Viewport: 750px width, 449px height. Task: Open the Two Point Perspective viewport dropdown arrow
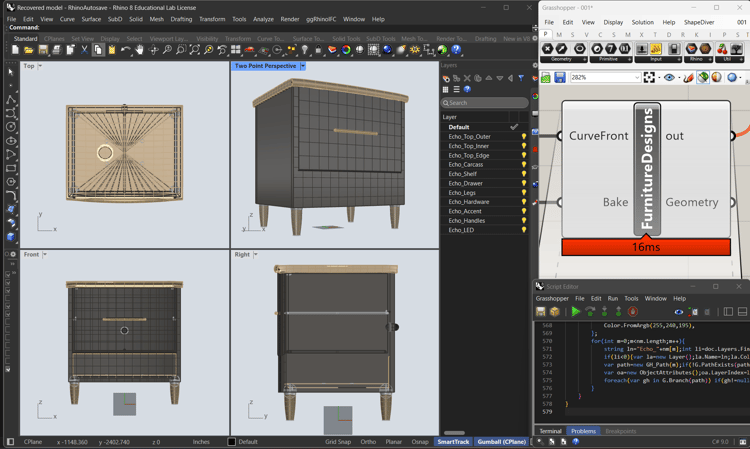(x=303, y=66)
